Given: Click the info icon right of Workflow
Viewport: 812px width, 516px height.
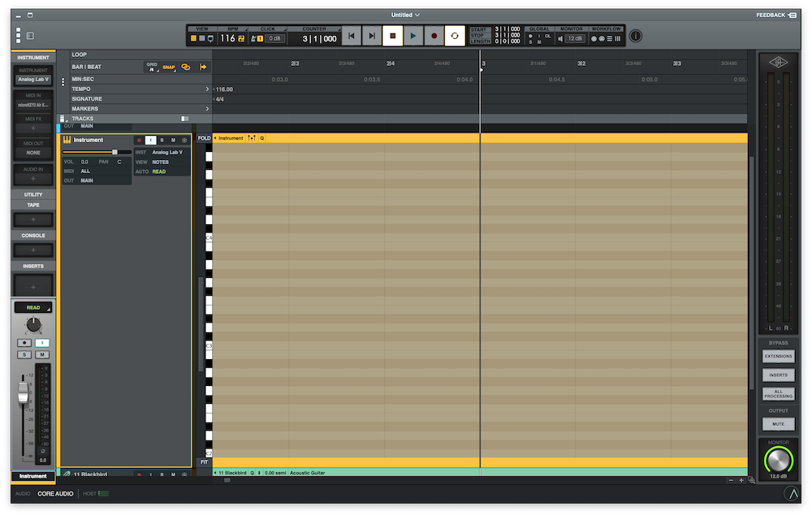Looking at the screenshot, I should (636, 36).
